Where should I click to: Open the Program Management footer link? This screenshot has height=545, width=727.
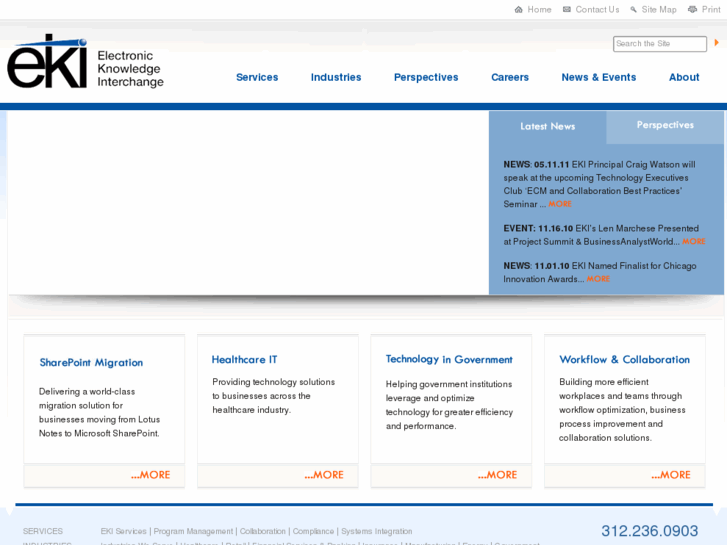point(193,531)
